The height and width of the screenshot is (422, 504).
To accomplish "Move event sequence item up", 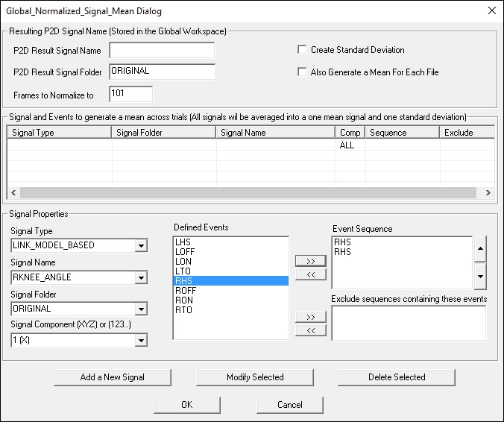I will (480, 249).
